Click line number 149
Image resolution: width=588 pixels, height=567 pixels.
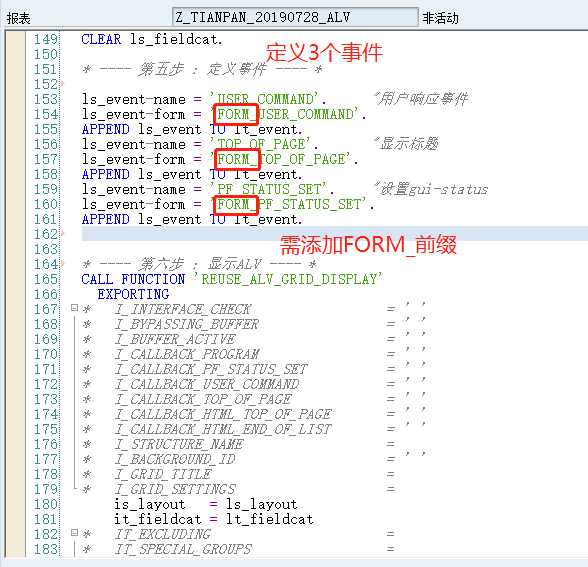click(46, 39)
